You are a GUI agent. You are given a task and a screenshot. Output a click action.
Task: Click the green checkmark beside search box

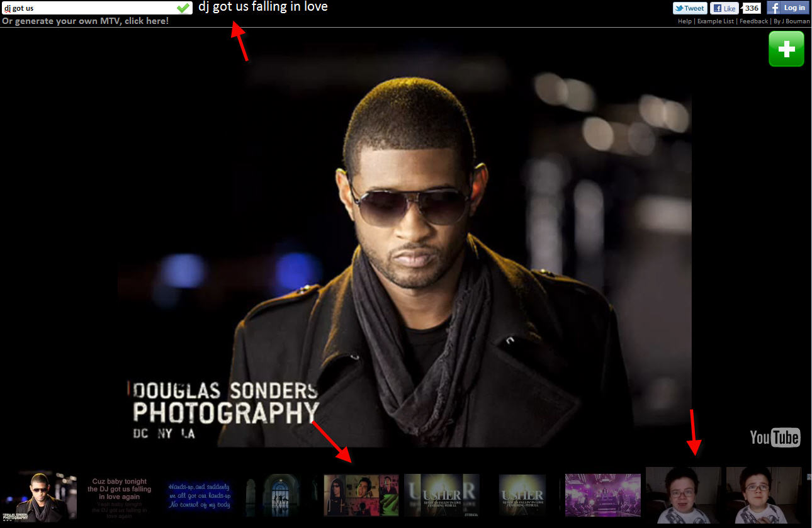click(183, 8)
